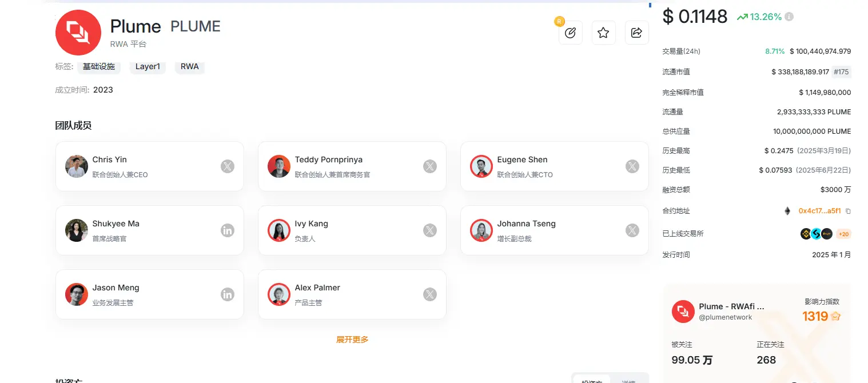This screenshot has width=868, height=383.
Task: Select the Layer1 tag
Action: [x=148, y=67]
